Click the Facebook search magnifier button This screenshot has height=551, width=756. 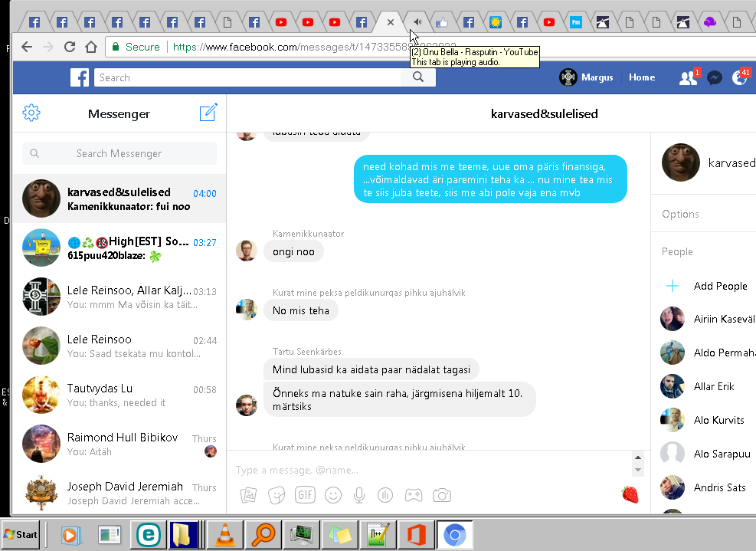(x=418, y=77)
